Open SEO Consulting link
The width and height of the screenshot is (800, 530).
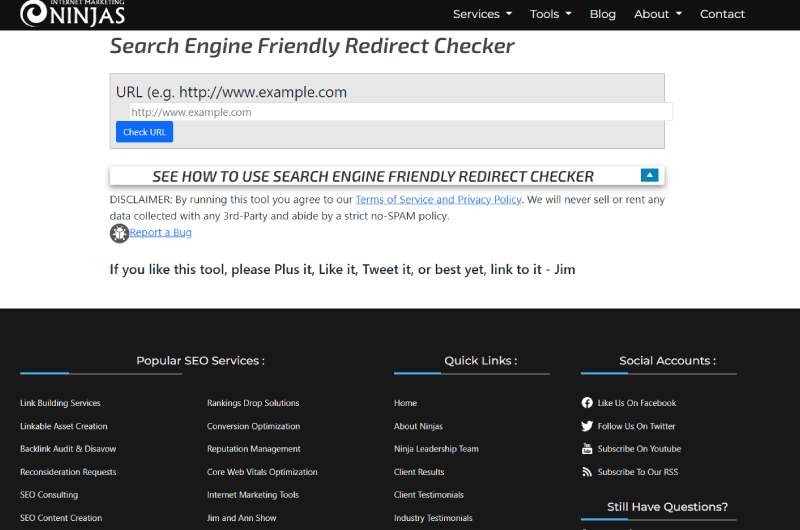49,495
